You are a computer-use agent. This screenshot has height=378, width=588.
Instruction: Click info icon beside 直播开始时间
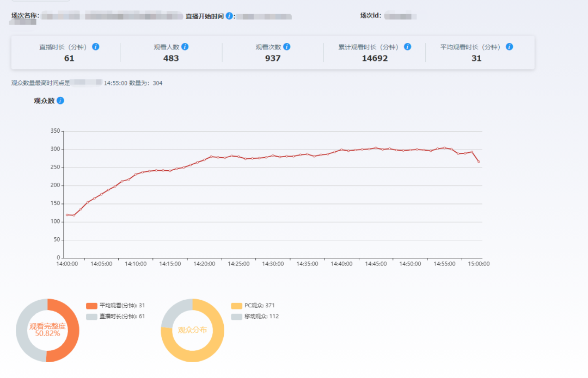pyautogui.click(x=229, y=16)
